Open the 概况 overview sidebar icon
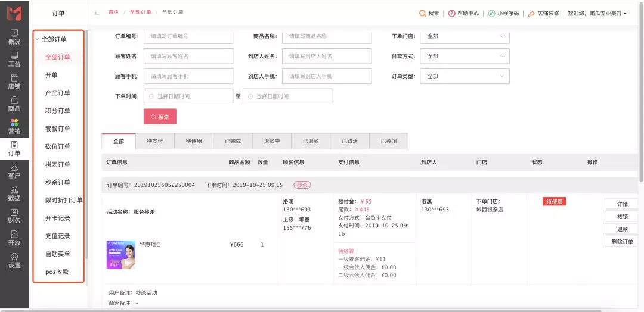Viewport: 644px width, 312px height. point(14,37)
